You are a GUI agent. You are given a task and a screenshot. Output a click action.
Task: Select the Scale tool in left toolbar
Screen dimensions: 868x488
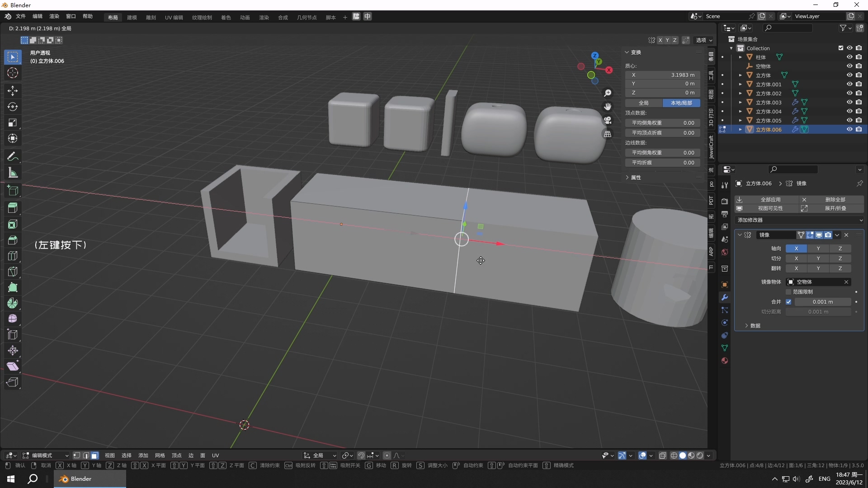pos(13,122)
